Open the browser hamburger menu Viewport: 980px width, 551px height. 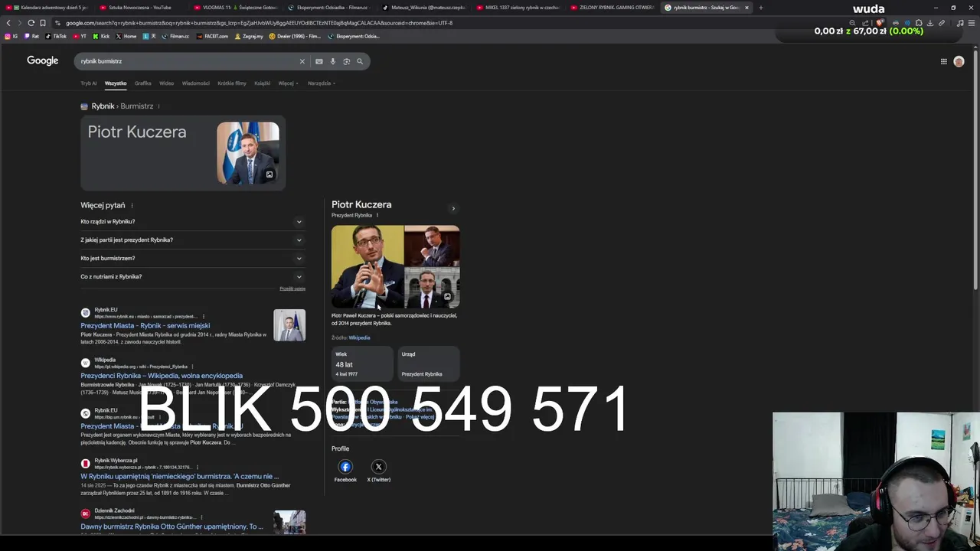pyautogui.click(x=971, y=23)
